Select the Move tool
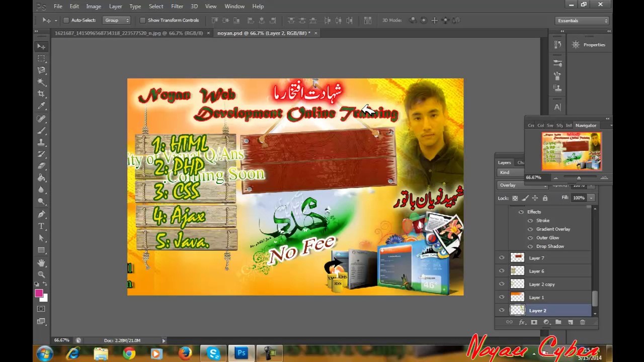Screen dimensions: 644x362 41,46
